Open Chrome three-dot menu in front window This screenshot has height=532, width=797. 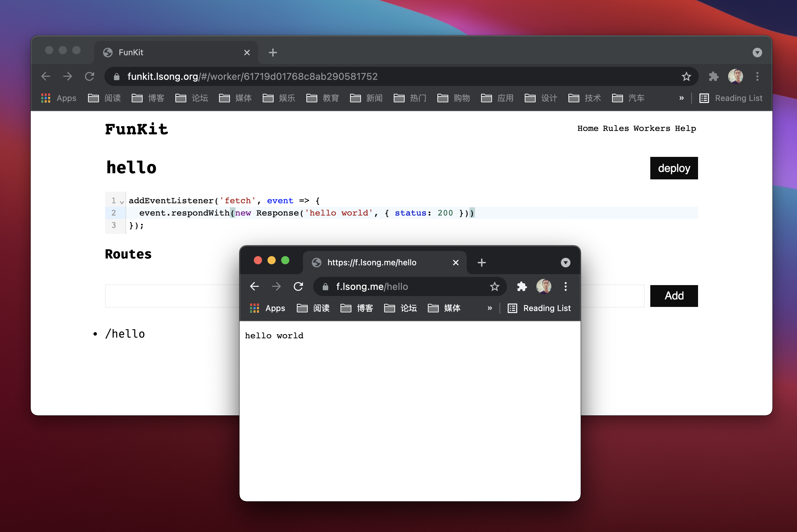(x=565, y=286)
